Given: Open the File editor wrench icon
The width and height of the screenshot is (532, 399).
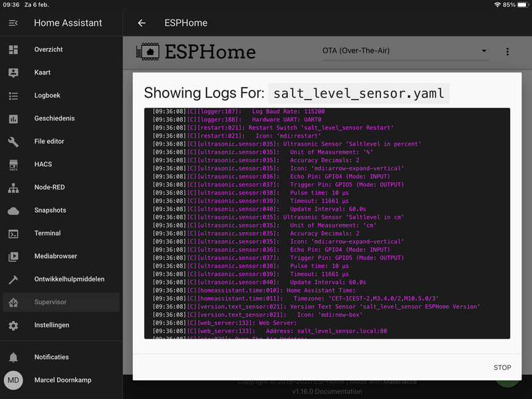Looking at the screenshot, I should (x=13, y=142).
